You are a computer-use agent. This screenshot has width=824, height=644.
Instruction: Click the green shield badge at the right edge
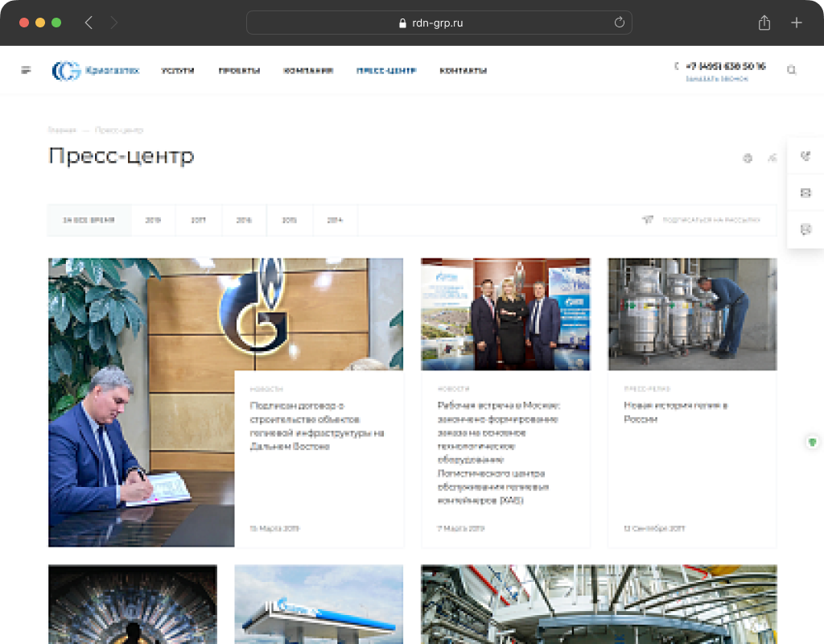[813, 442]
